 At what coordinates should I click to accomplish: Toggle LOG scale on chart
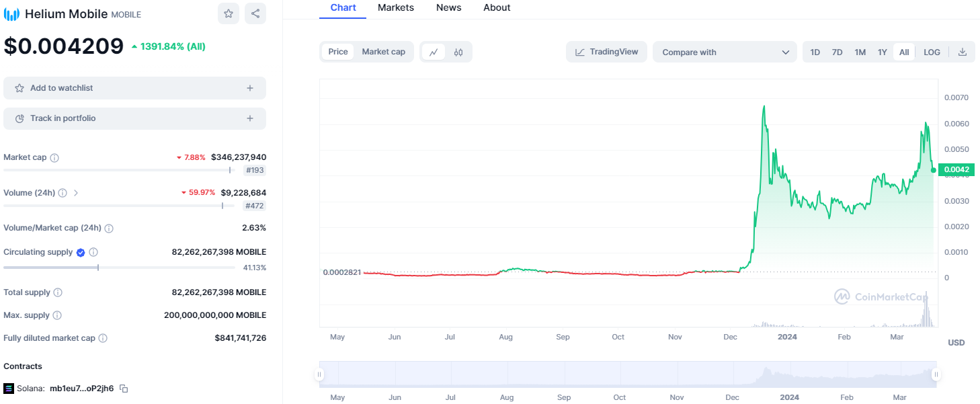tap(932, 52)
